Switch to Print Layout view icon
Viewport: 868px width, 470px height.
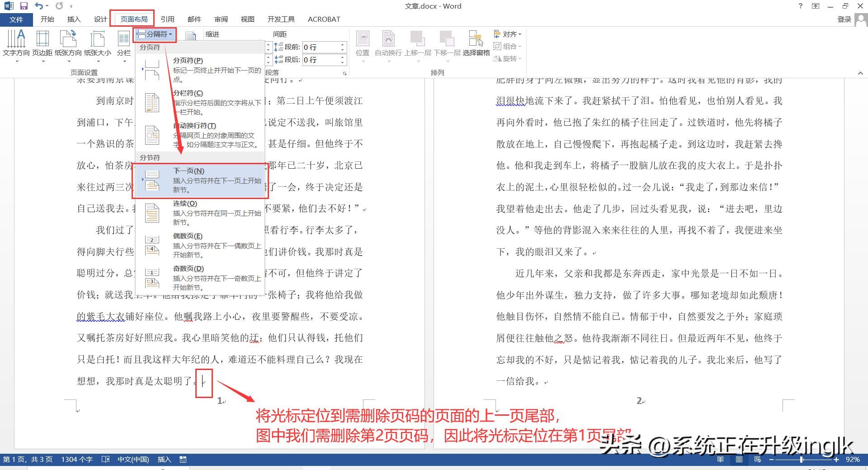click(x=739, y=459)
